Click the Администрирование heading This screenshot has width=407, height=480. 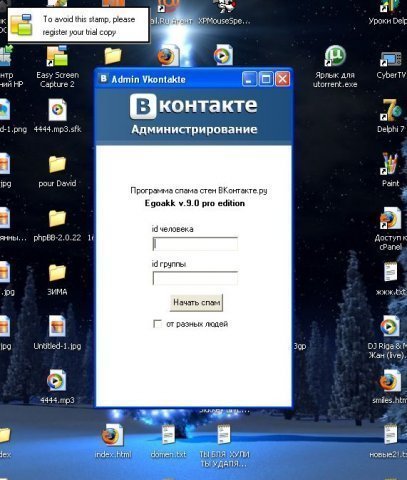point(194,129)
